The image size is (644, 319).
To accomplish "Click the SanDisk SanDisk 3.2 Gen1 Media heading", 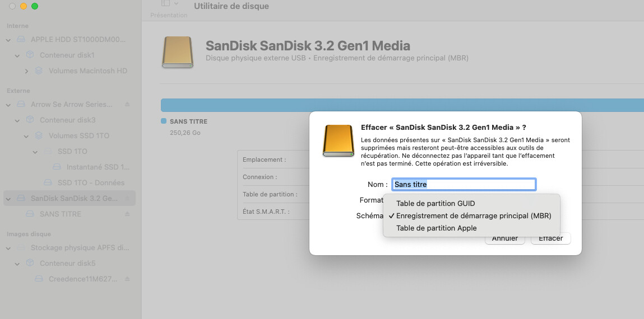I will 308,45.
